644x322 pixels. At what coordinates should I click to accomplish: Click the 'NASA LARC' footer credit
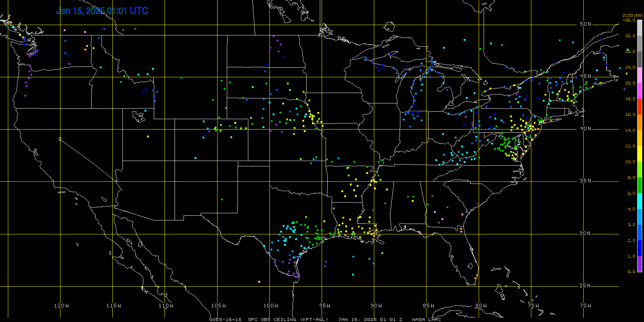click(x=426, y=319)
